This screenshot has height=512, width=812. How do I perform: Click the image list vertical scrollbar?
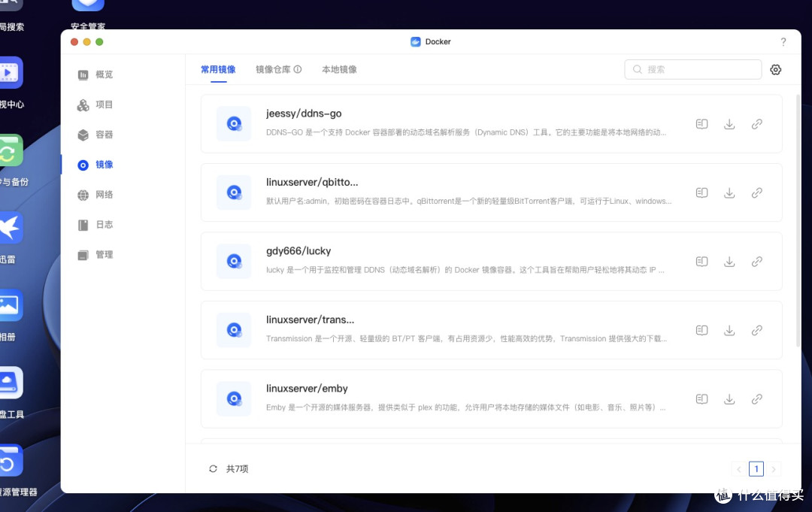click(798, 220)
